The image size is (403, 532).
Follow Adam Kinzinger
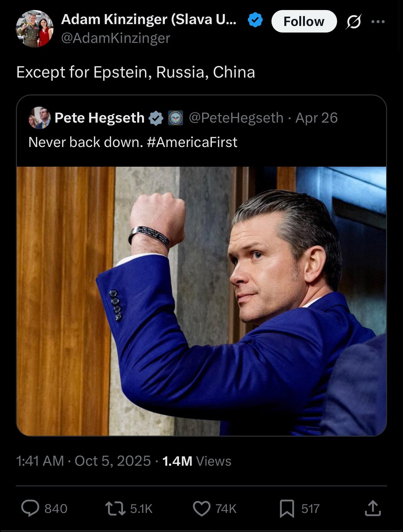click(x=304, y=22)
